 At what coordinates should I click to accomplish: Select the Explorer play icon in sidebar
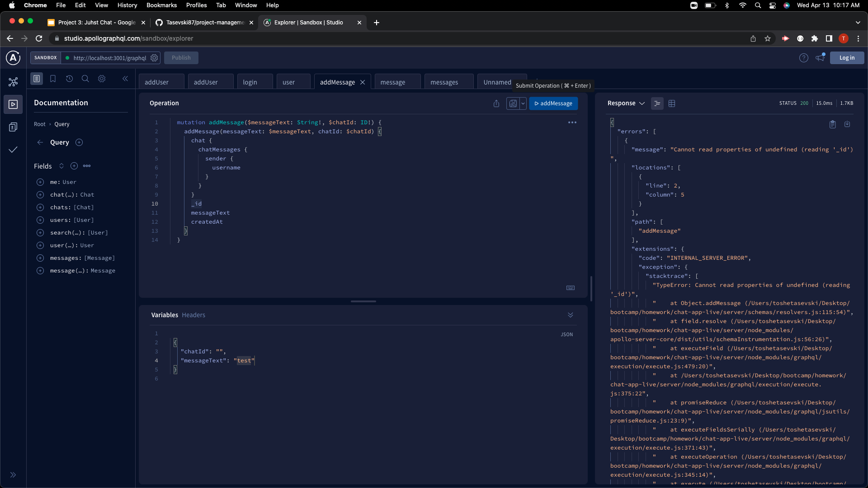click(x=14, y=104)
